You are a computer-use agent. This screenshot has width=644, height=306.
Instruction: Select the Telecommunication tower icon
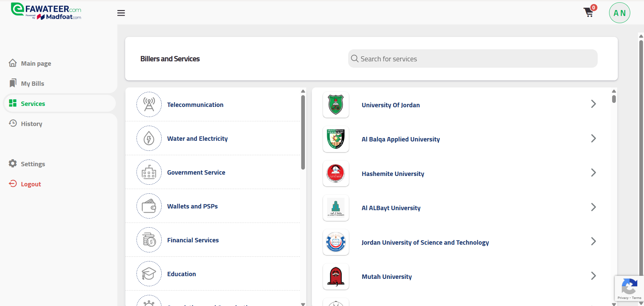(149, 105)
